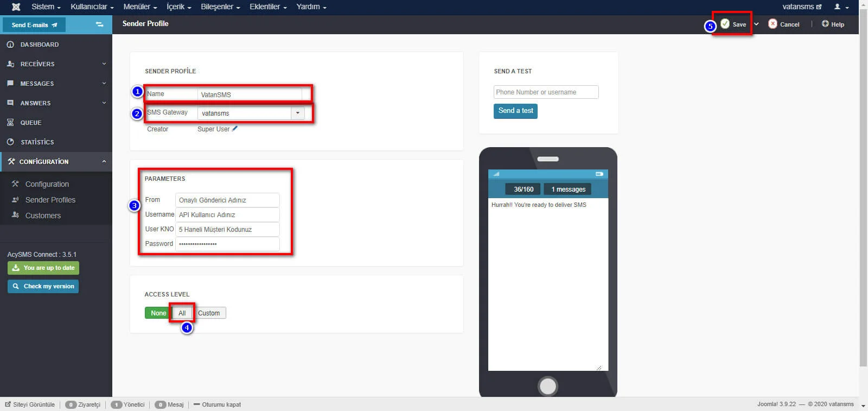Open Configuration link in submenu
The height and width of the screenshot is (411, 868).
pos(47,184)
